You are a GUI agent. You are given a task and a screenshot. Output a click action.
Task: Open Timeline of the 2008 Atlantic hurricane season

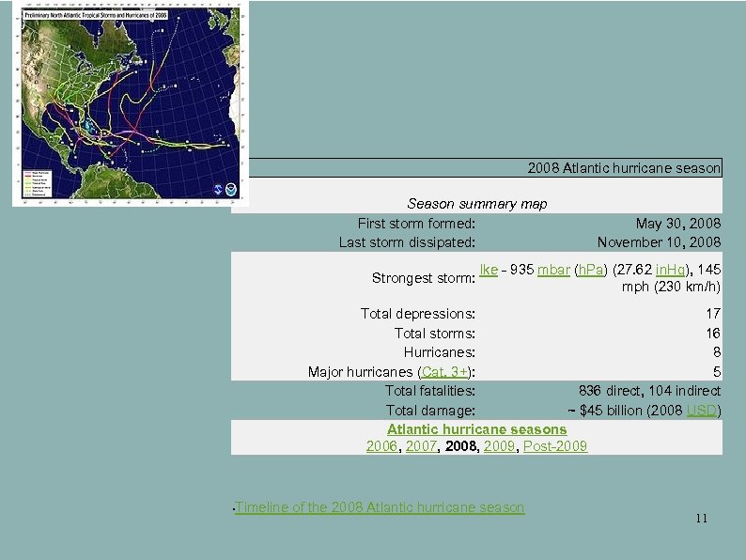(380, 507)
